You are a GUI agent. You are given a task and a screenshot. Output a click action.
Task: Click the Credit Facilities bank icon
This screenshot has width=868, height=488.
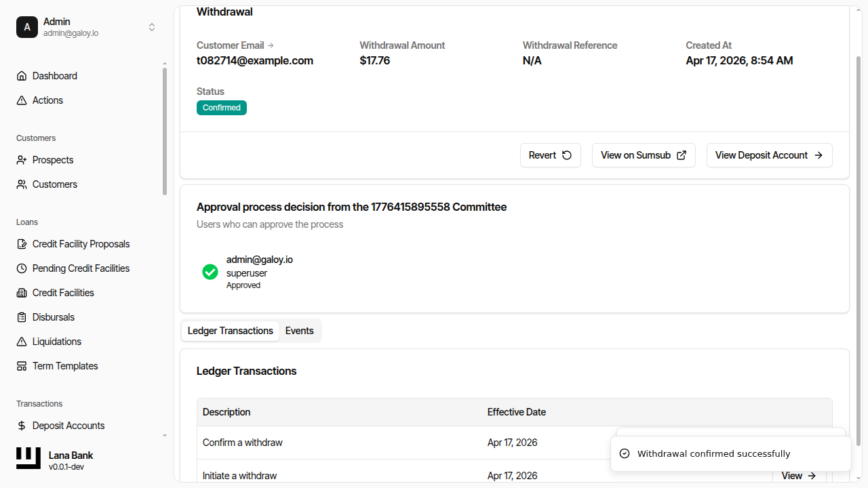pos(21,292)
